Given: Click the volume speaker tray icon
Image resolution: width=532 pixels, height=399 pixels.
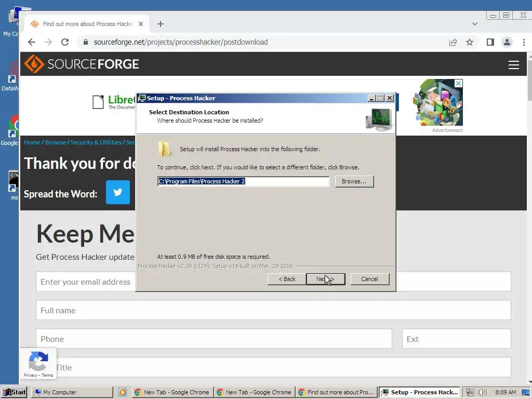Looking at the screenshot, I should pyautogui.click(x=483, y=392).
